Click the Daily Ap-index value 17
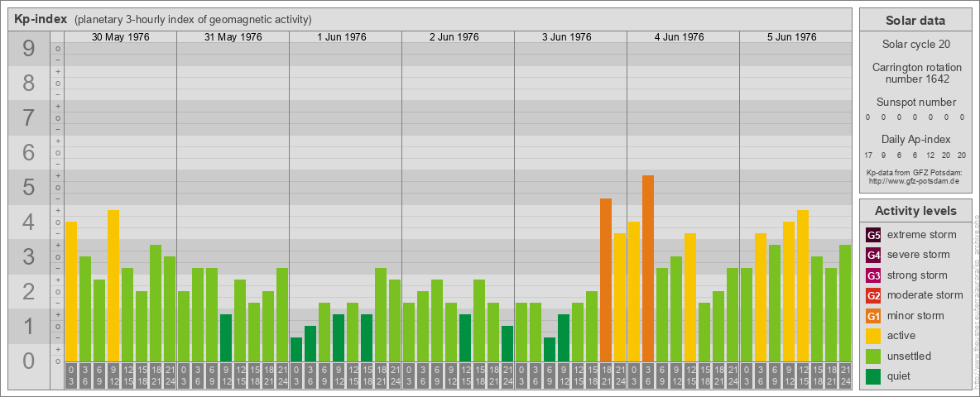Screen dimensions: 980x397 pyautogui.click(x=869, y=155)
